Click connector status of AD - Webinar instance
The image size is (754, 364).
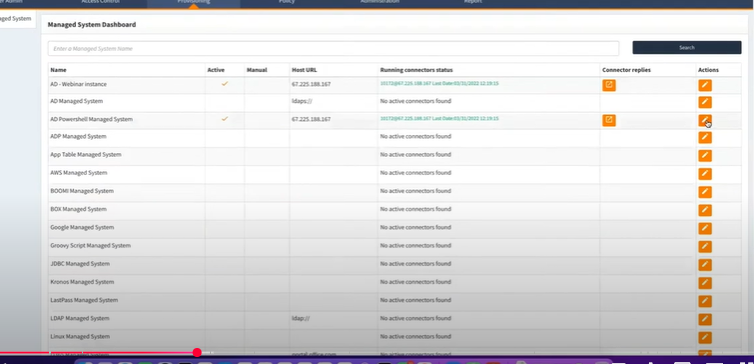[439, 84]
